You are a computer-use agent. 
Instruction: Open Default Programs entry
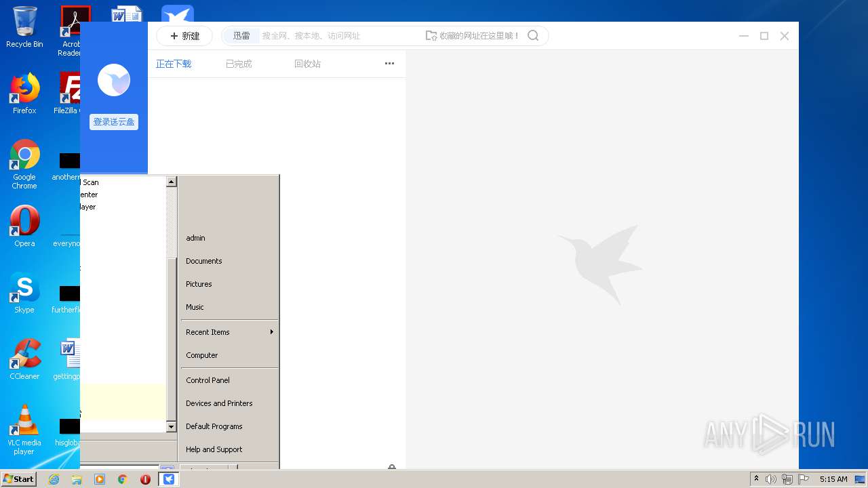coord(214,426)
